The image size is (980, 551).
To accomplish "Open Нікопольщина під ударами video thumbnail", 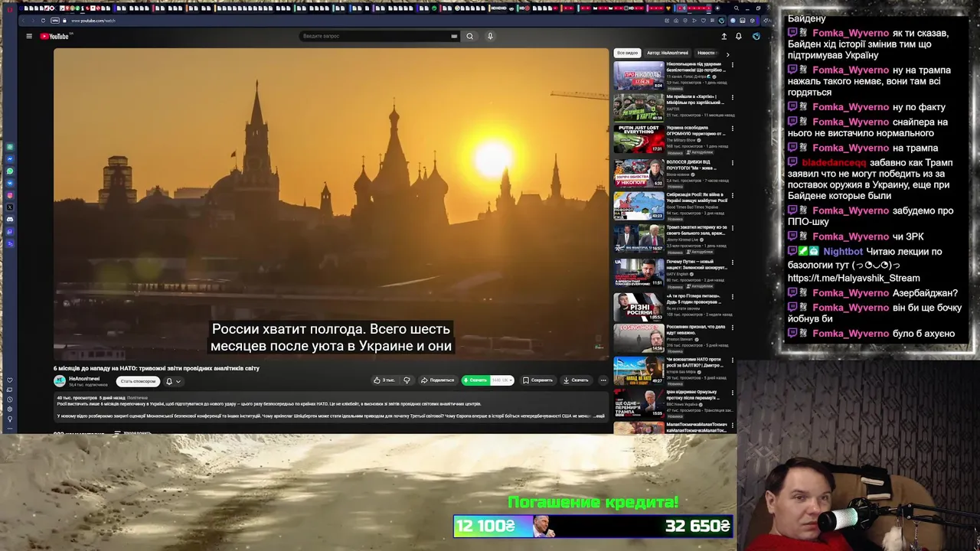I will (x=639, y=75).
